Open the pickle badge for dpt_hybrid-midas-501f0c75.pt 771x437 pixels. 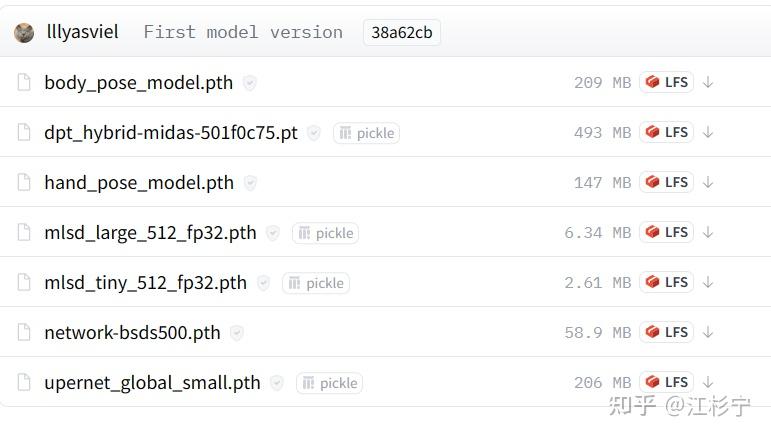click(366, 133)
